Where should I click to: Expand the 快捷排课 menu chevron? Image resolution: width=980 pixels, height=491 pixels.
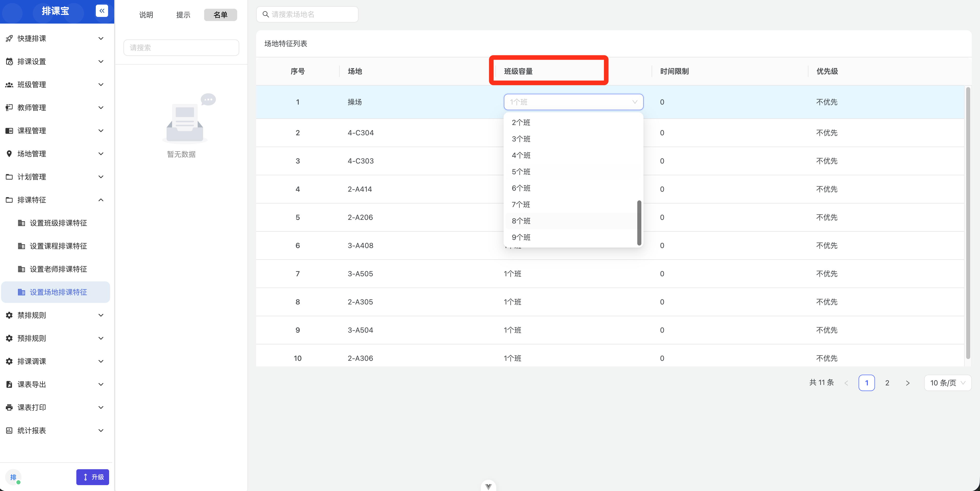click(101, 38)
